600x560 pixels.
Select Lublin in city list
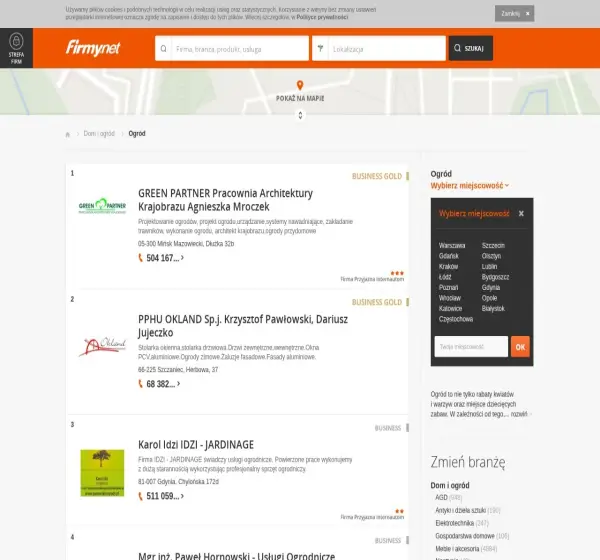coord(489,266)
